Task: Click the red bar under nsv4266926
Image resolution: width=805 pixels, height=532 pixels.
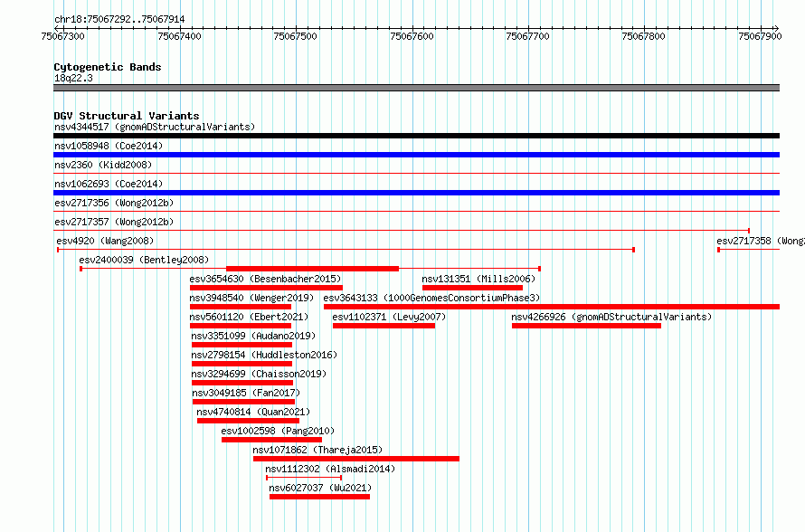Action: coord(586,326)
